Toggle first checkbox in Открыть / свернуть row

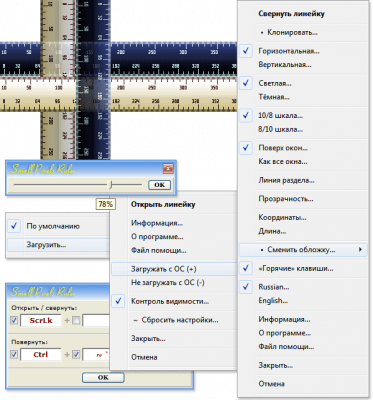(x=14, y=321)
